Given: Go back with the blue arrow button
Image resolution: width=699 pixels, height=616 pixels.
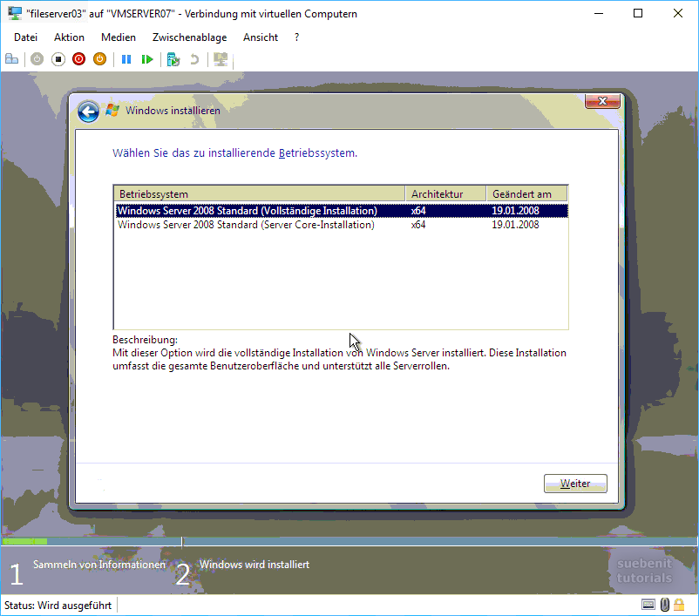Looking at the screenshot, I should pyautogui.click(x=88, y=112).
